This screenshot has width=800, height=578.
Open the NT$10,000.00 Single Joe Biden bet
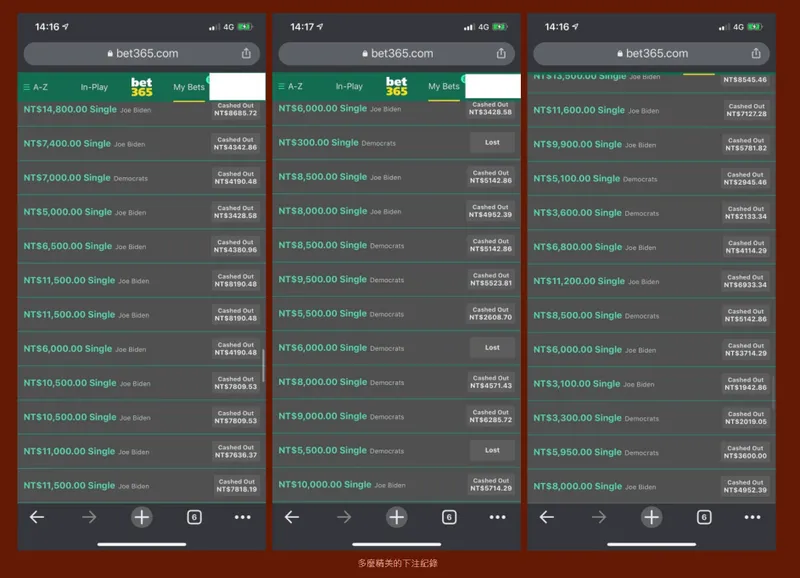click(396, 485)
